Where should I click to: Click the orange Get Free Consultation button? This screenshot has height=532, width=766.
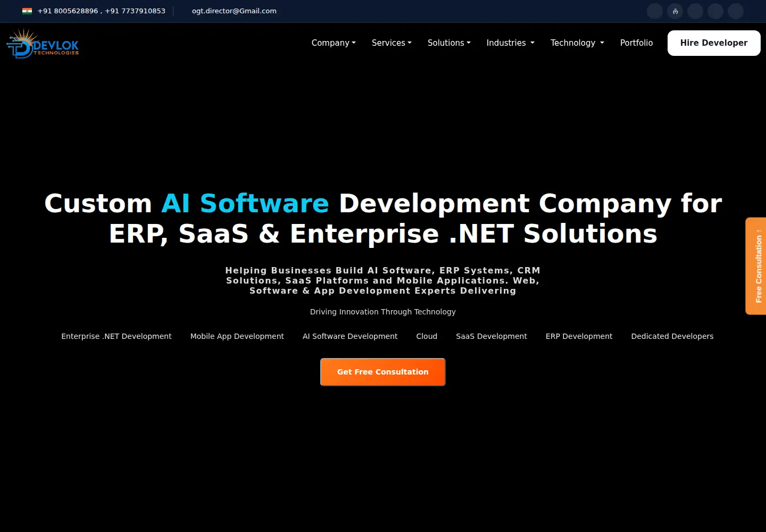pos(382,372)
